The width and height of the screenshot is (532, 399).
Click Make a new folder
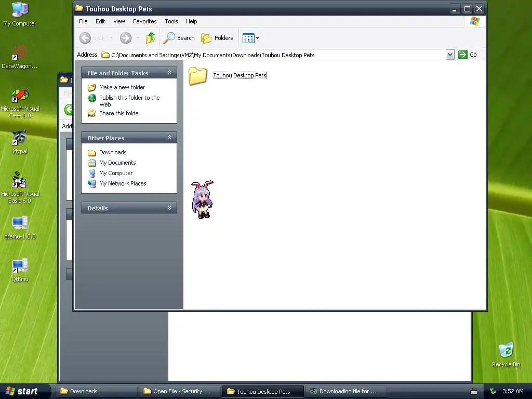(122, 87)
